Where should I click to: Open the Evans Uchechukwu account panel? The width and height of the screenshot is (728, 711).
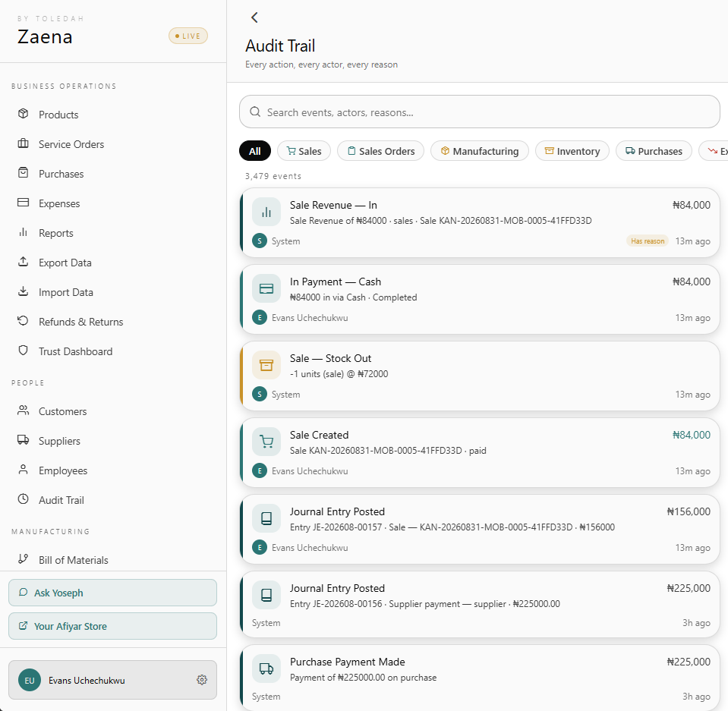click(112, 680)
